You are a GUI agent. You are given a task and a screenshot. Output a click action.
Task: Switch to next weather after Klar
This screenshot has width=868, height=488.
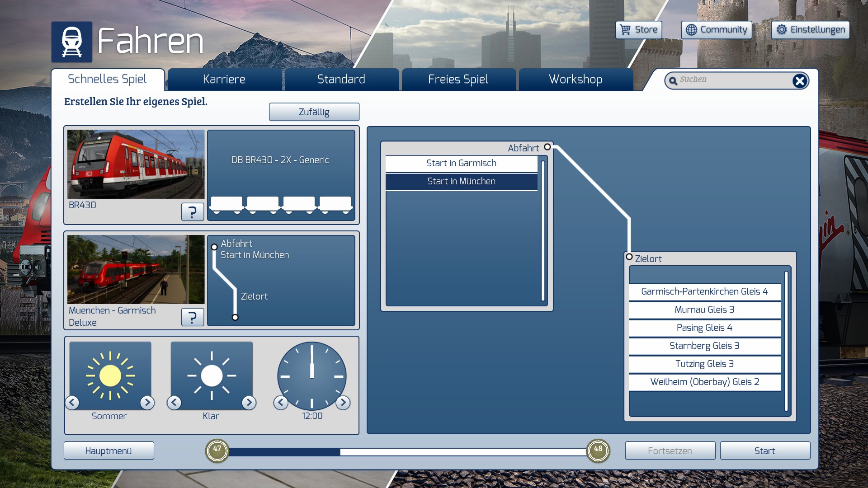pos(249,402)
